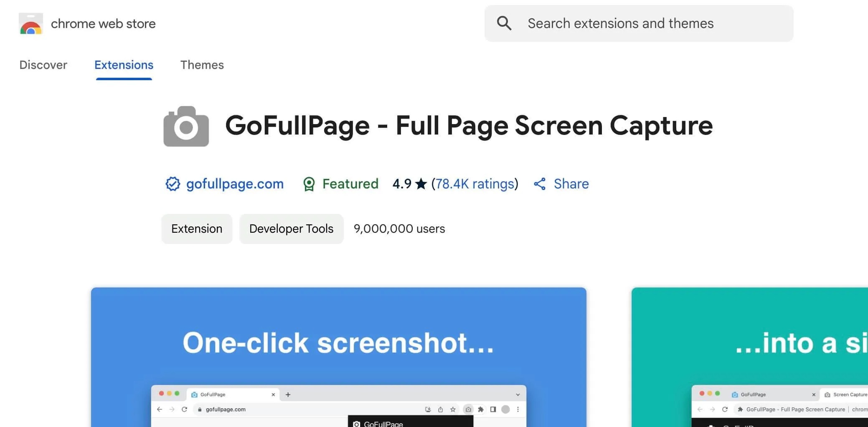
Task: Click the rating star icon
Action: 421,183
